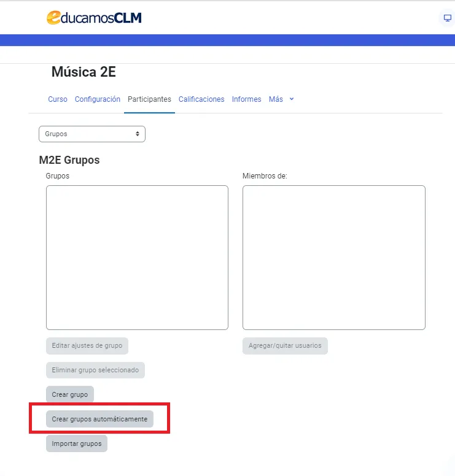Click inside the Miembros de list box
This screenshot has height=476, width=455.
pyautogui.click(x=333, y=258)
